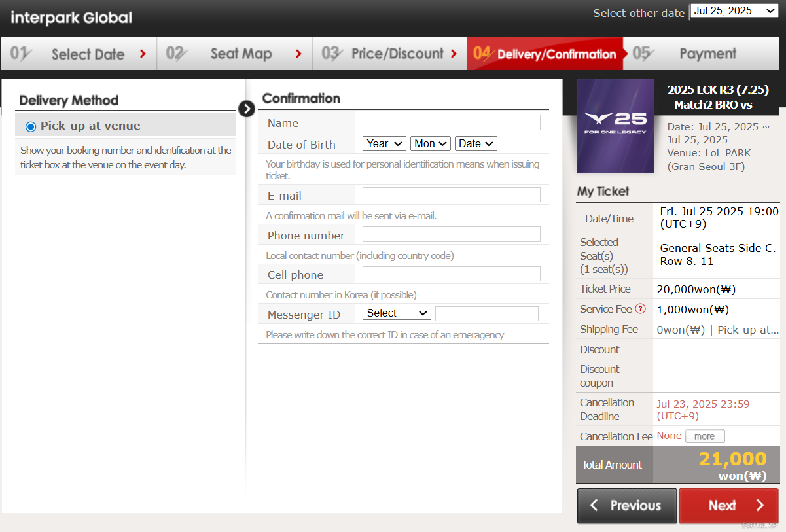Click the Service Fee question mark icon

[640, 309]
